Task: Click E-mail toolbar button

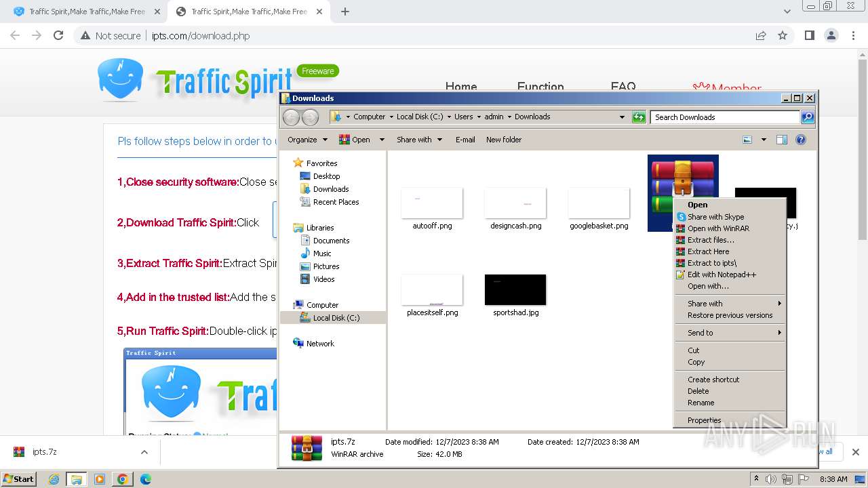Action: coord(465,140)
